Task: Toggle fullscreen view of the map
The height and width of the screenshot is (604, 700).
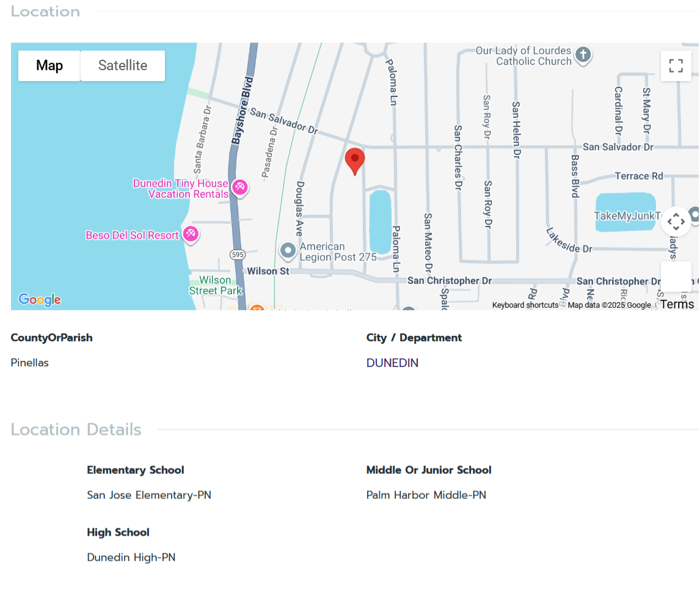Action: (x=676, y=66)
